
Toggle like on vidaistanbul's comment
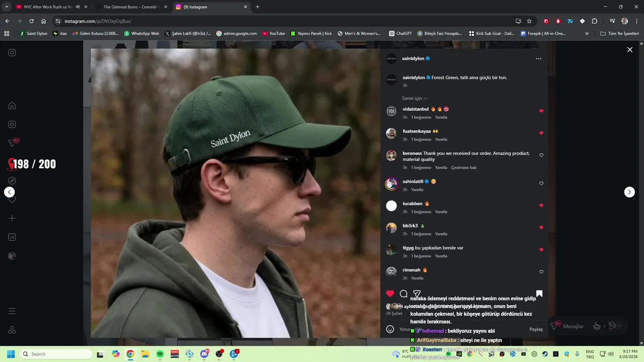pos(541,111)
